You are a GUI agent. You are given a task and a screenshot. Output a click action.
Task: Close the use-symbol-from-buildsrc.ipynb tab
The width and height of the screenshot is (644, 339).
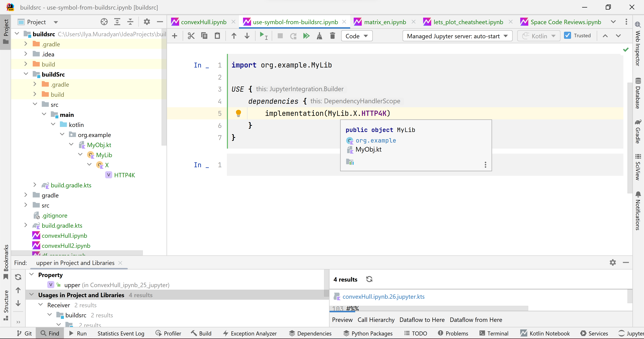click(344, 22)
